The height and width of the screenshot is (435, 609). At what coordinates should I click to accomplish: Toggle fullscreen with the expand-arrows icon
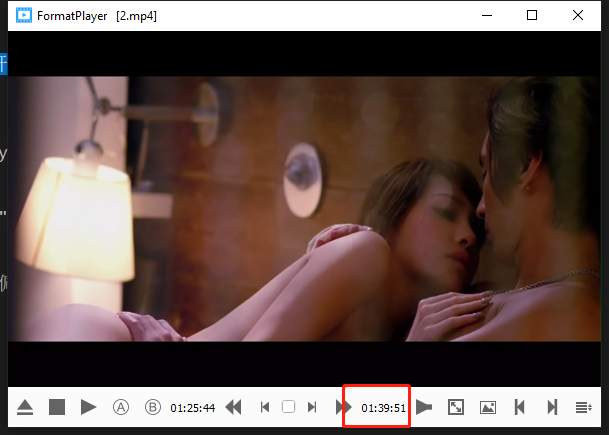point(456,407)
